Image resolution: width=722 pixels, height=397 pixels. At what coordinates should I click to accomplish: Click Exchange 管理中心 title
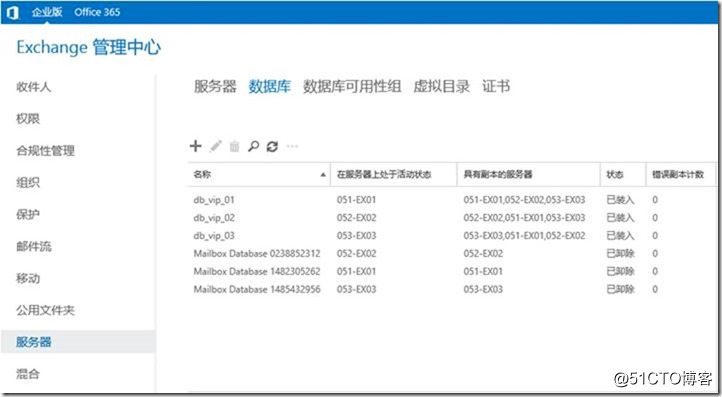click(x=89, y=47)
